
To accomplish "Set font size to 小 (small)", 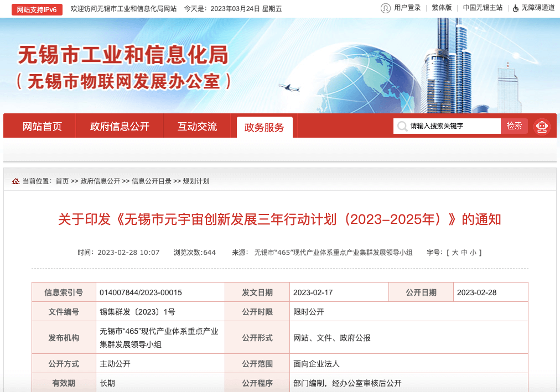I will (473, 253).
